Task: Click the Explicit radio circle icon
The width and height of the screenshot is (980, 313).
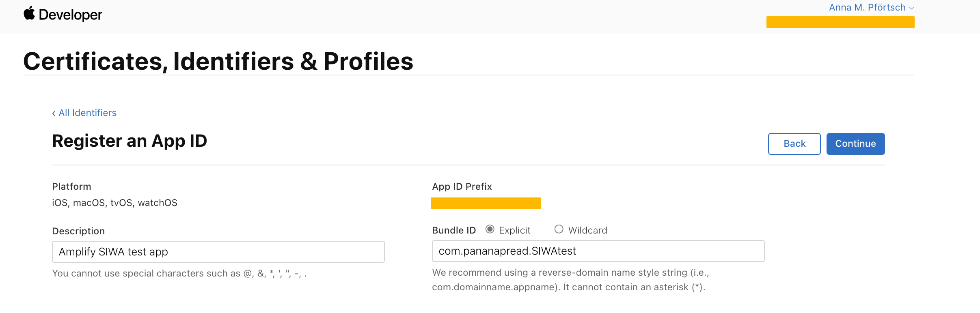Action: 490,229
